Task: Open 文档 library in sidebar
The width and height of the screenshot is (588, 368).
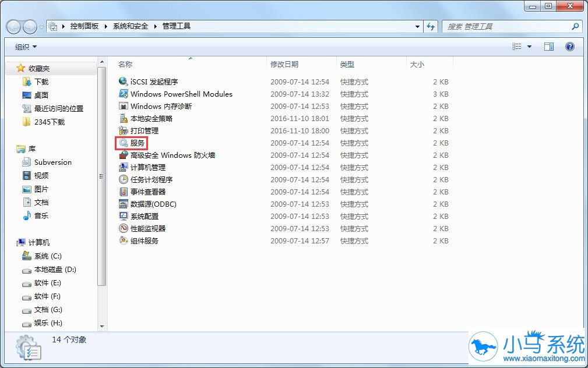Action: tap(41, 203)
